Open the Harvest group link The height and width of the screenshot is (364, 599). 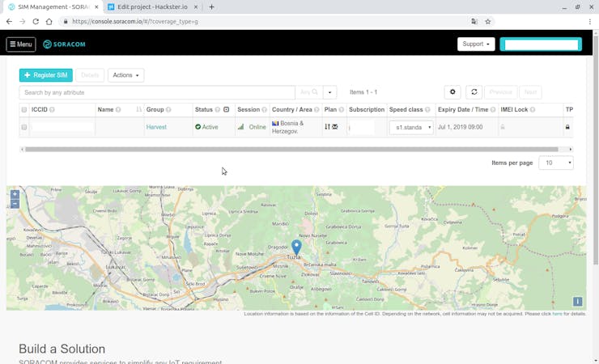click(156, 127)
